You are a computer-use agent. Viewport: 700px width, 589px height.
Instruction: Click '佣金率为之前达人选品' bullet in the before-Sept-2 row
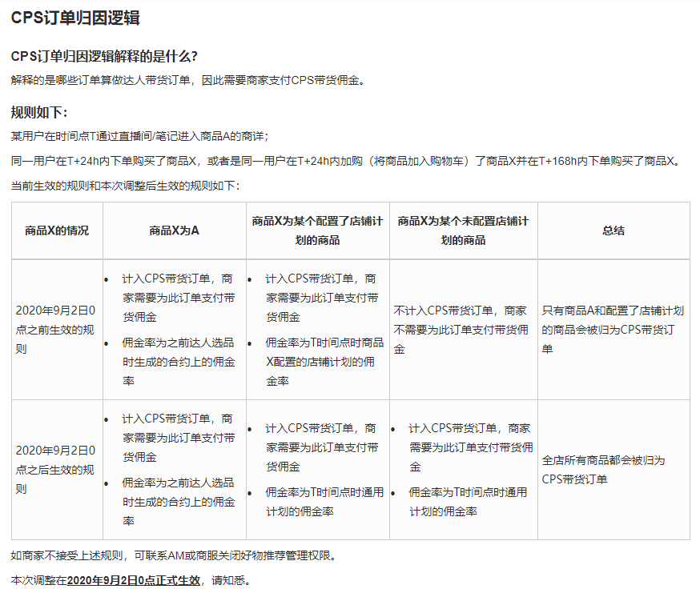click(179, 362)
